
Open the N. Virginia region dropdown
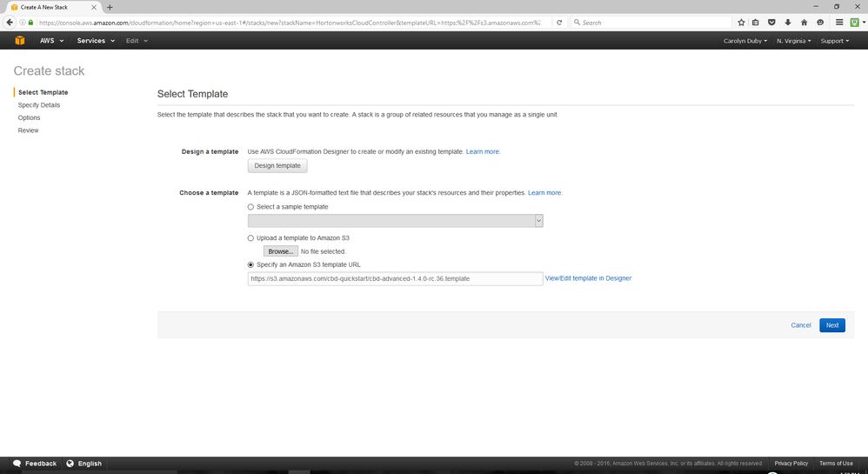(x=793, y=41)
